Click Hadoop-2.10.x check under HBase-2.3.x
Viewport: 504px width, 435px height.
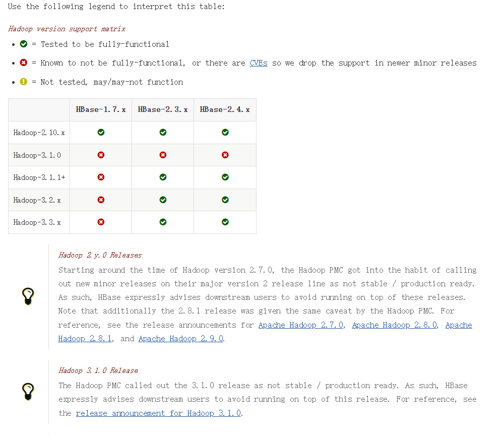coord(163,132)
